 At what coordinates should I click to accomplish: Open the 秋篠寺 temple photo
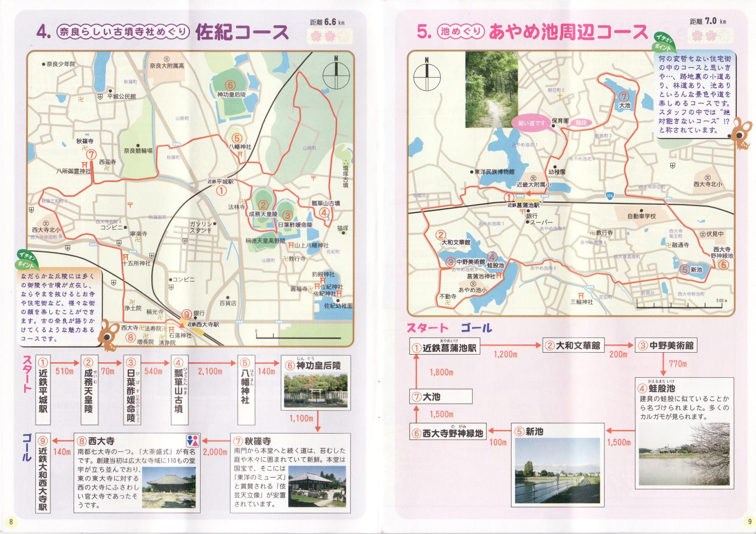(x=318, y=487)
